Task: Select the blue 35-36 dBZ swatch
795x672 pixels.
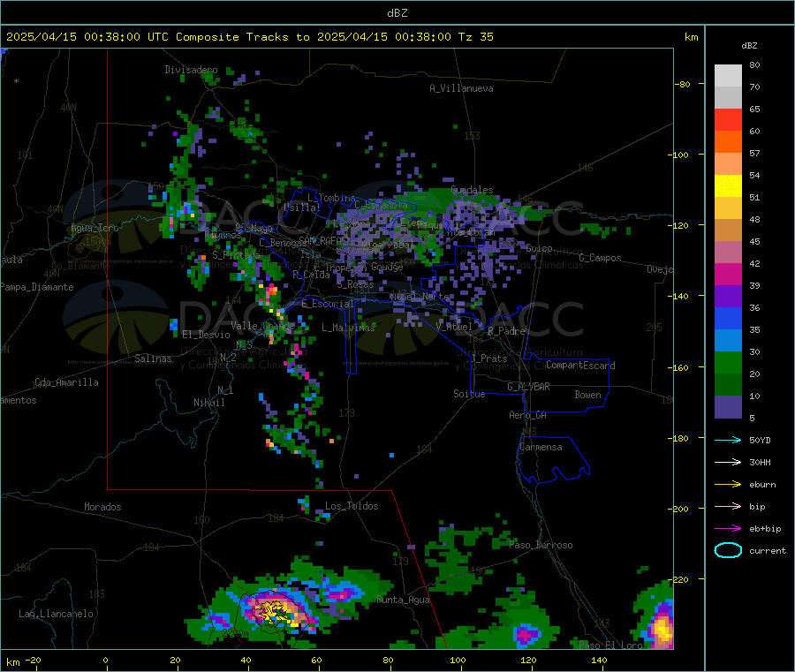Action: (x=728, y=318)
